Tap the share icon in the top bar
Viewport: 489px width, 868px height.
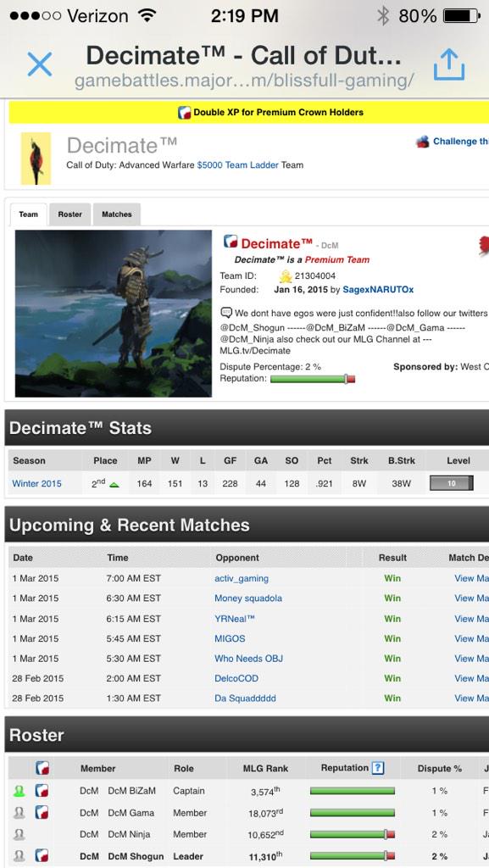(448, 64)
